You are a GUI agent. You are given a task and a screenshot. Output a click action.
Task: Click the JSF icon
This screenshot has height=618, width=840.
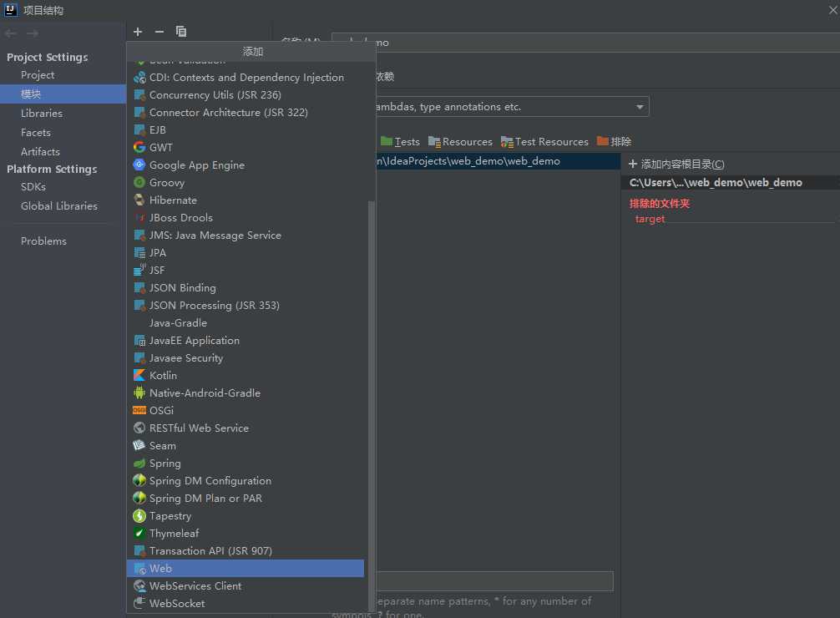[139, 270]
